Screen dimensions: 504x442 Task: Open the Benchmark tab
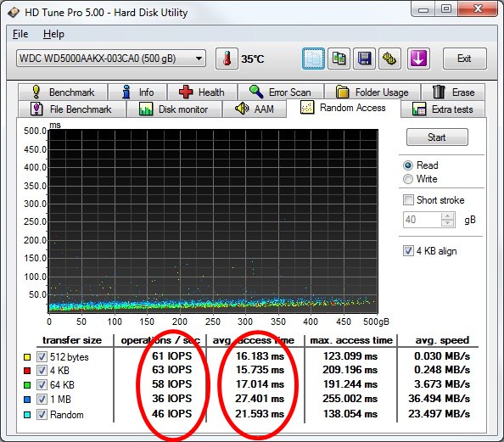point(63,92)
